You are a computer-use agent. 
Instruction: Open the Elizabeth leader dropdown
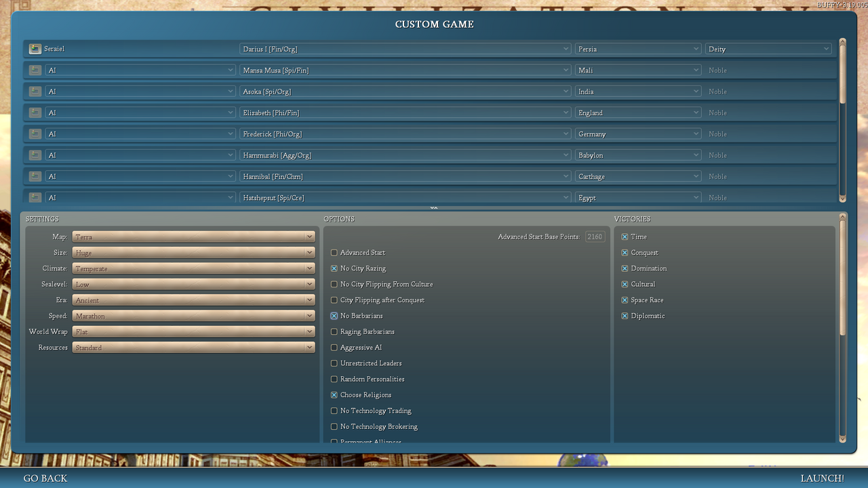coord(406,113)
